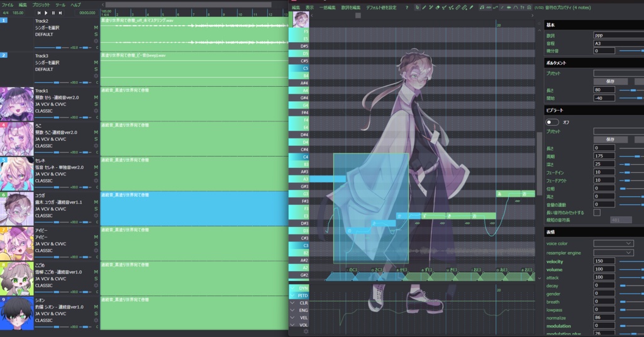Expand the CLR expression chevron
The image size is (644, 337).
[x=292, y=303]
